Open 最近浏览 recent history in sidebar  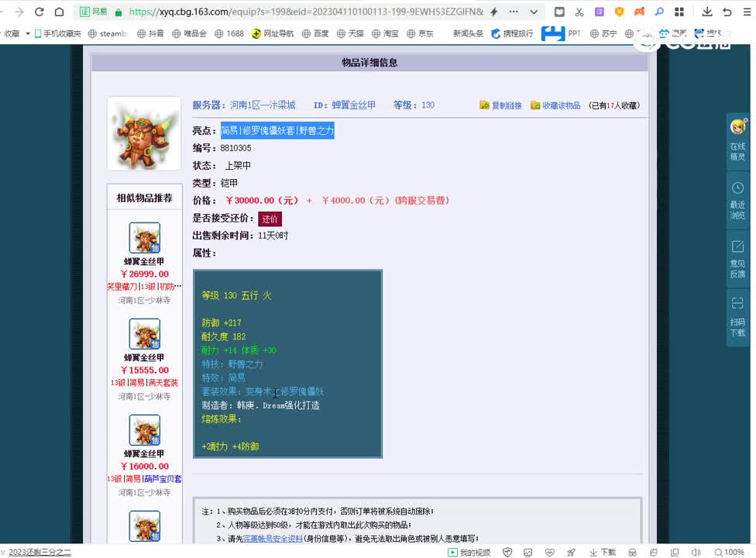(737, 200)
